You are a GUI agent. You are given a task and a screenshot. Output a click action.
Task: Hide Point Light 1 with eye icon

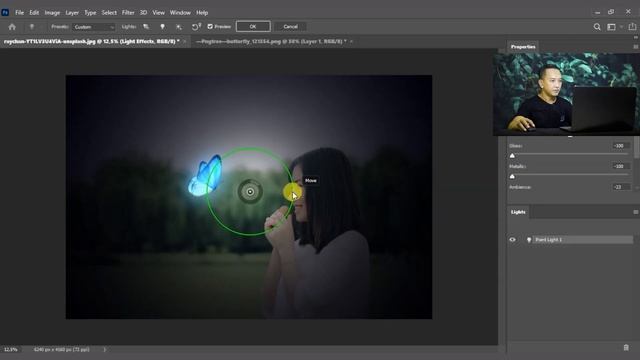513,240
